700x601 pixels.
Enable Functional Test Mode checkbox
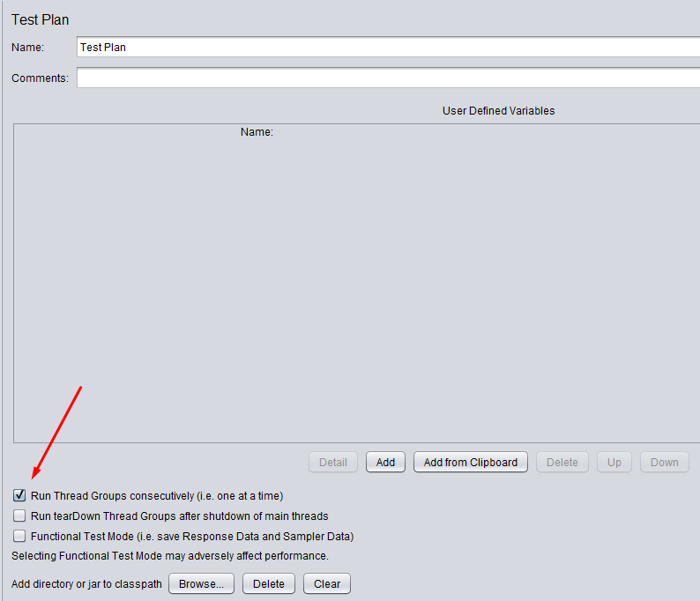[x=19, y=536]
